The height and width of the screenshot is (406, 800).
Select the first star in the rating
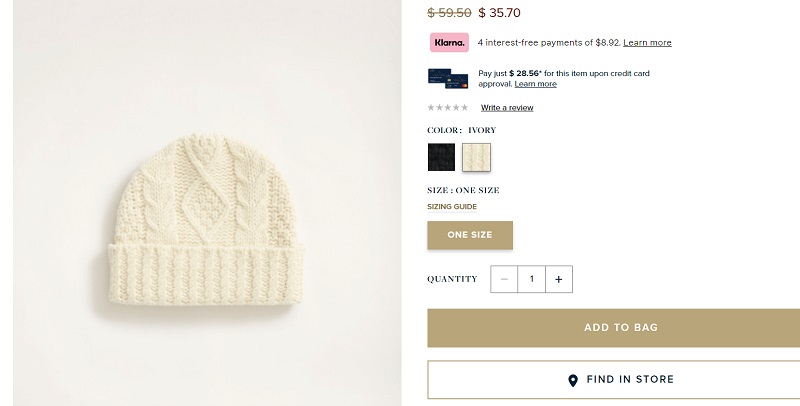(x=431, y=107)
